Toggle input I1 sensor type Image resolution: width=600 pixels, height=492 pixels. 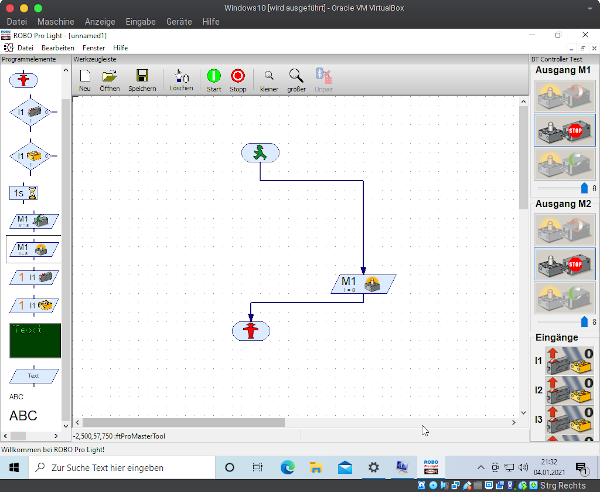[x=570, y=360]
